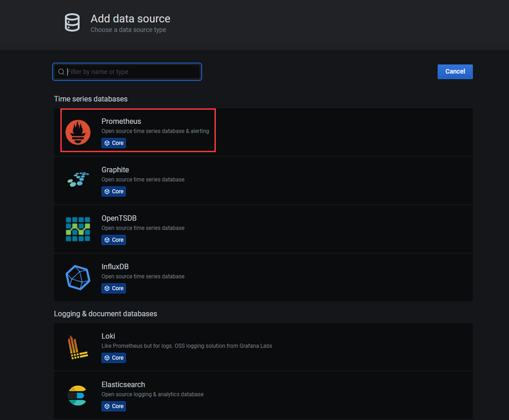
Task: Choose the InfluxDB data source title
Action: 115,267
